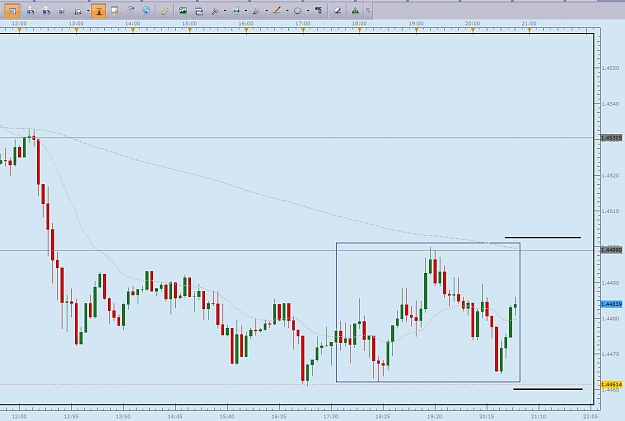
Task: Select the orange trend line drawing tool
Action: pyautogui.click(x=277, y=11)
